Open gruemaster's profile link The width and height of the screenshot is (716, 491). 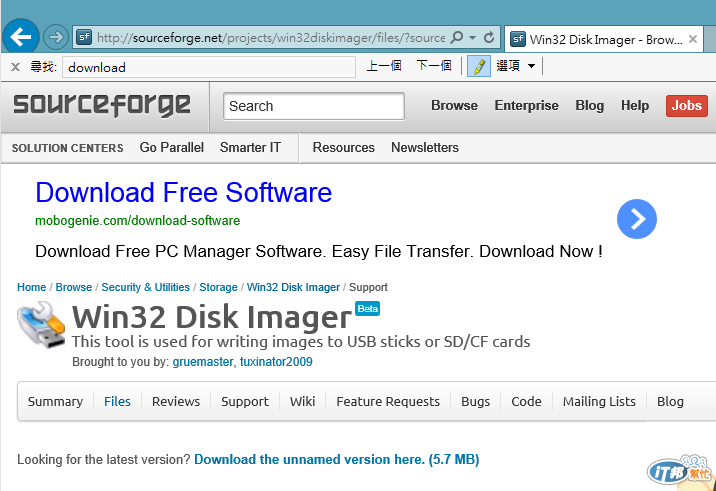coord(203,362)
